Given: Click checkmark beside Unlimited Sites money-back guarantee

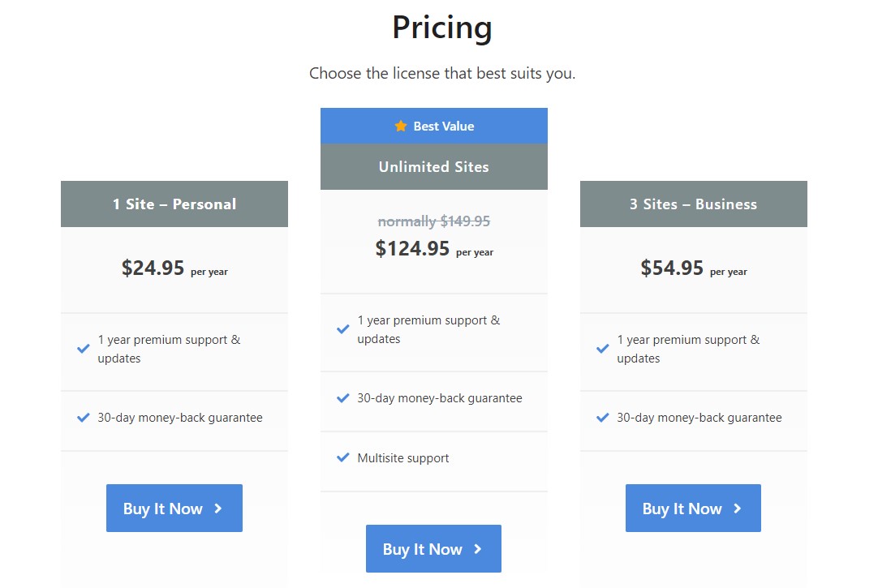Looking at the screenshot, I should pyautogui.click(x=342, y=397).
